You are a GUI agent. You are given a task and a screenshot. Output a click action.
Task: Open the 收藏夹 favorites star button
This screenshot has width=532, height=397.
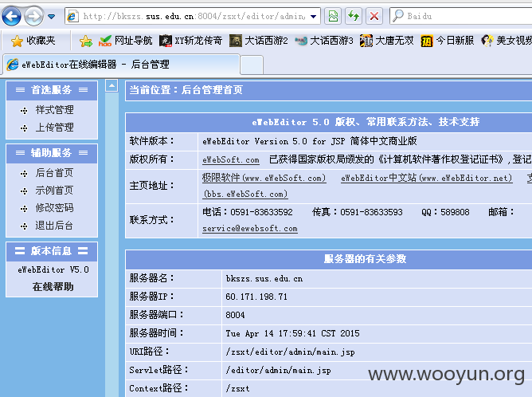coord(33,41)
